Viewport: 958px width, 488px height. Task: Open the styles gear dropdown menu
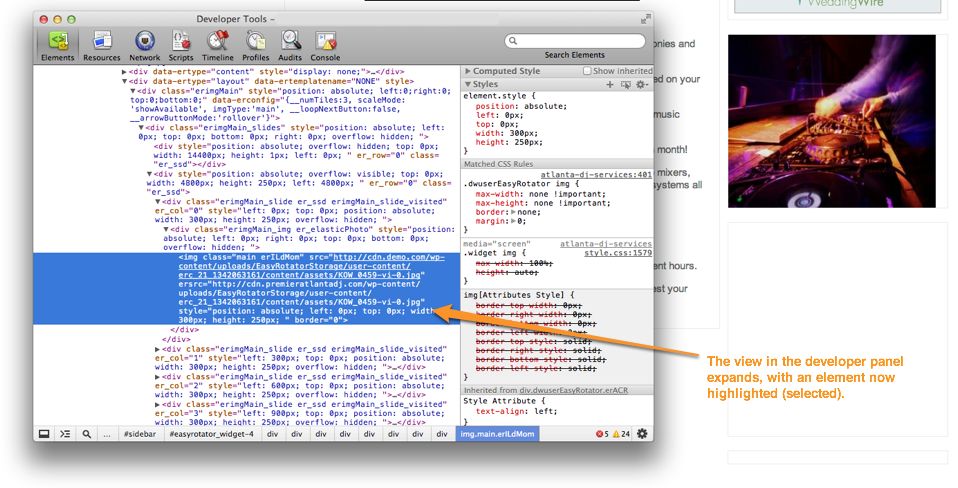tap(641, 85)
